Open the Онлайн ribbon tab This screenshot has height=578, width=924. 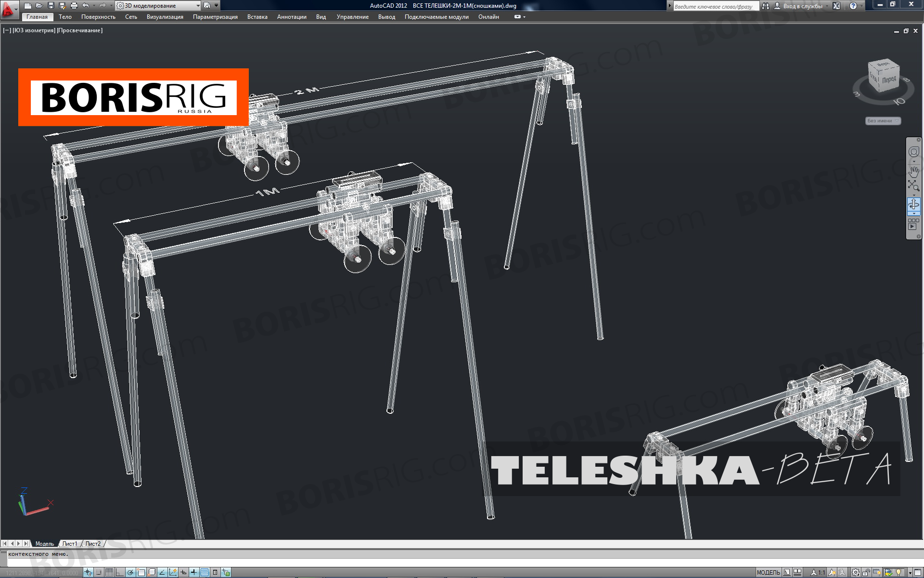(488, 17)
